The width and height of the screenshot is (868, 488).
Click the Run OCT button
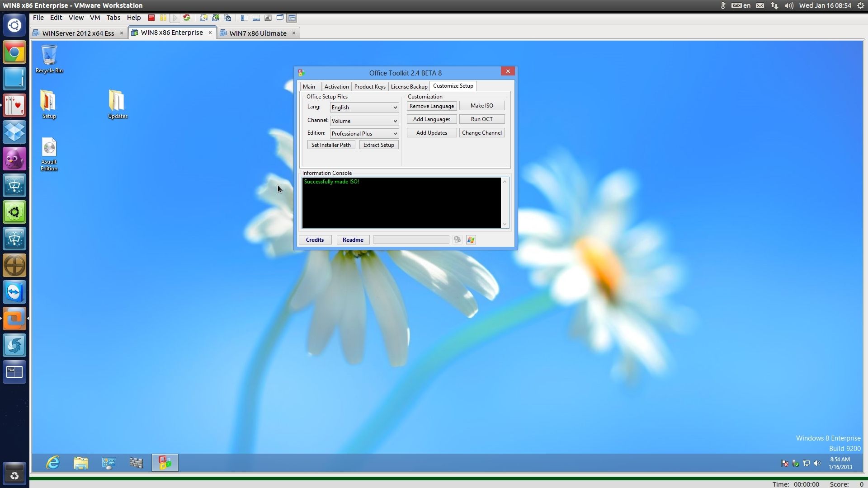[x=482, y=119]
